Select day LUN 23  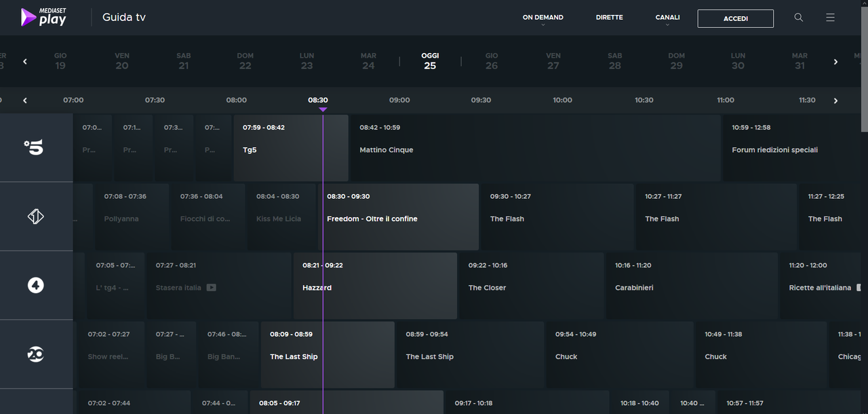pos(307,61)
